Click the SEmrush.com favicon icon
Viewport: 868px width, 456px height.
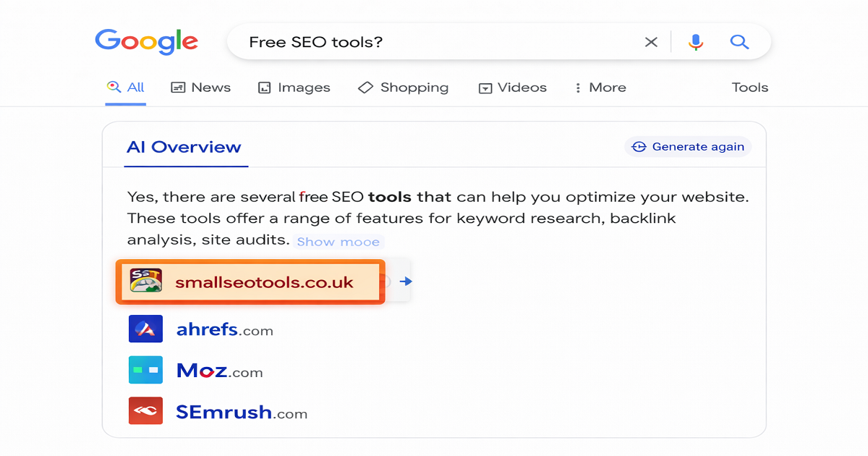145,411
